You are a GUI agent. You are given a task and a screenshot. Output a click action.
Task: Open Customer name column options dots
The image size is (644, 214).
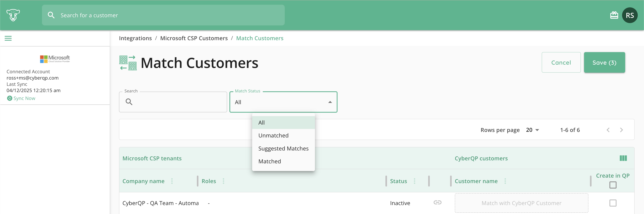click(x=505, y=181)
